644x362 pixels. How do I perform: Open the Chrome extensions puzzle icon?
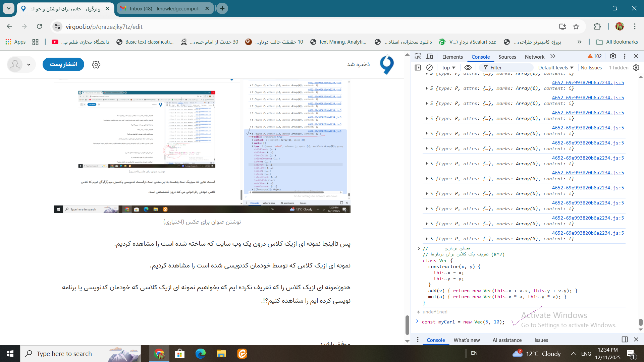tap(597, 26)
